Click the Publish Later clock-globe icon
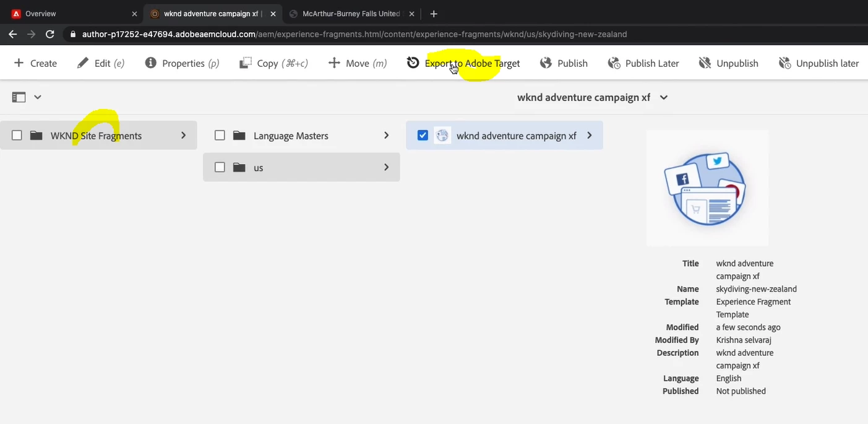 614,63
